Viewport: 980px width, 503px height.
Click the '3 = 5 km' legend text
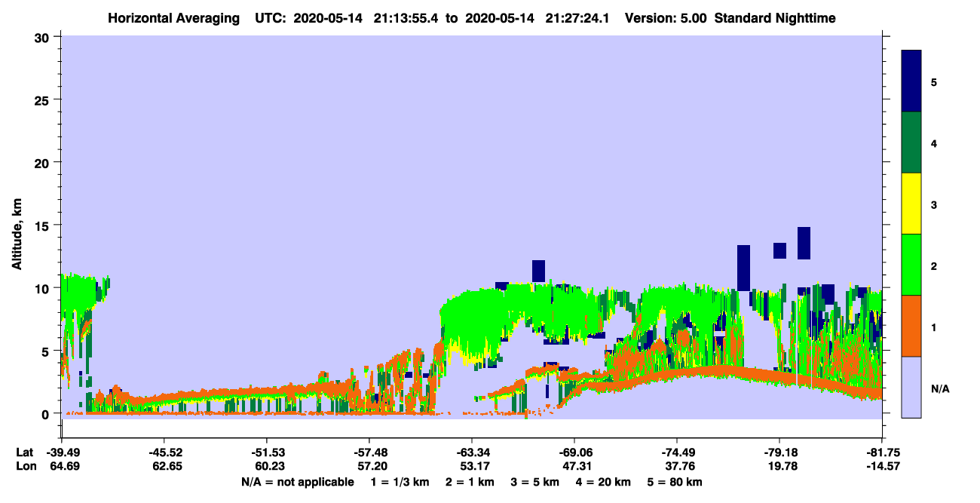[536, 482]
